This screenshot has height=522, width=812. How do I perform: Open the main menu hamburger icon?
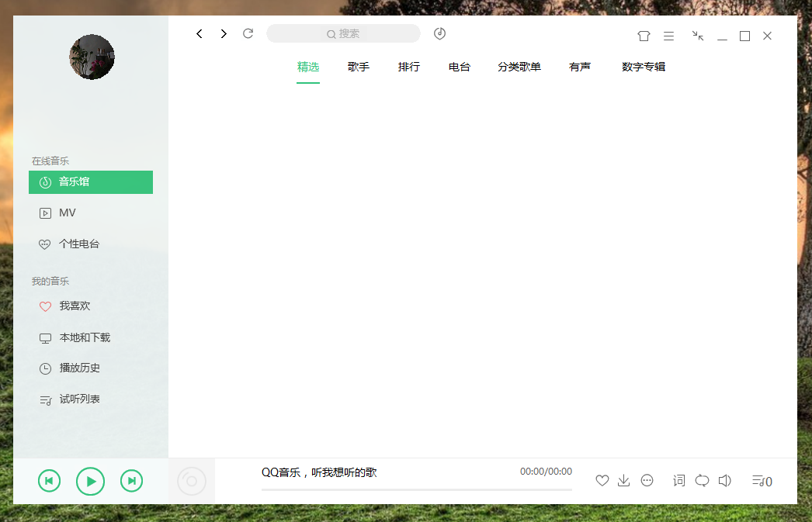tap(668, 36)
